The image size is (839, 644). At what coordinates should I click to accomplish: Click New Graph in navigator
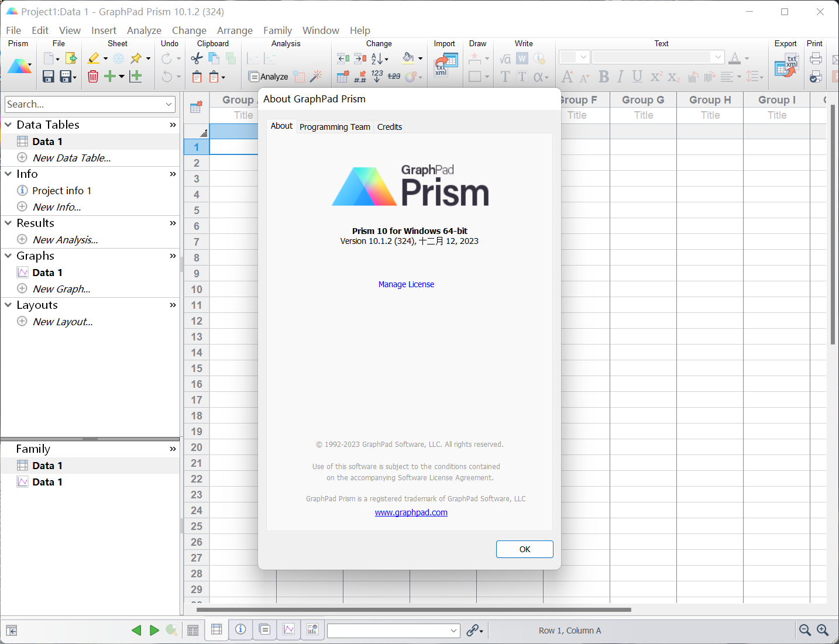pos(61,289)
